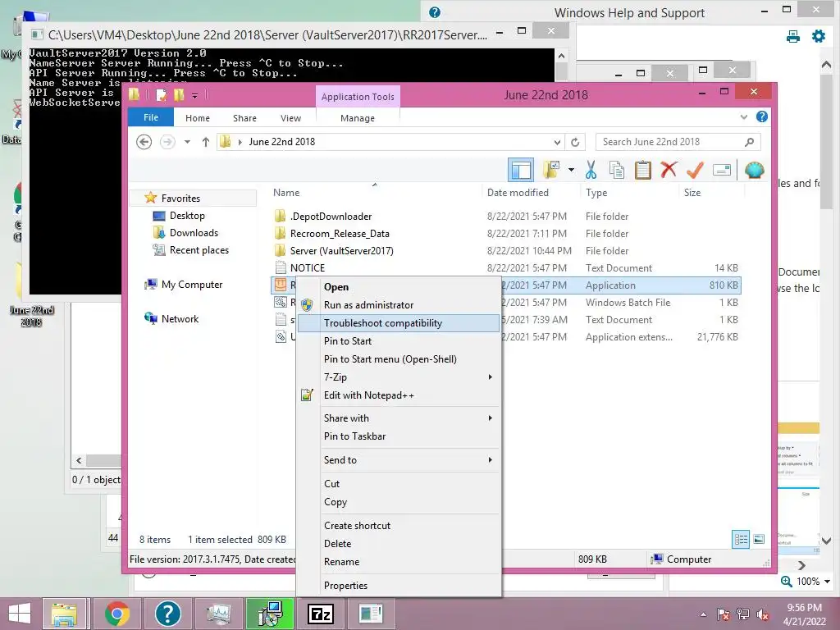840x630 pixels.
Task: Click the Search June 22nd 2018 field
Action: pos(678,142)
